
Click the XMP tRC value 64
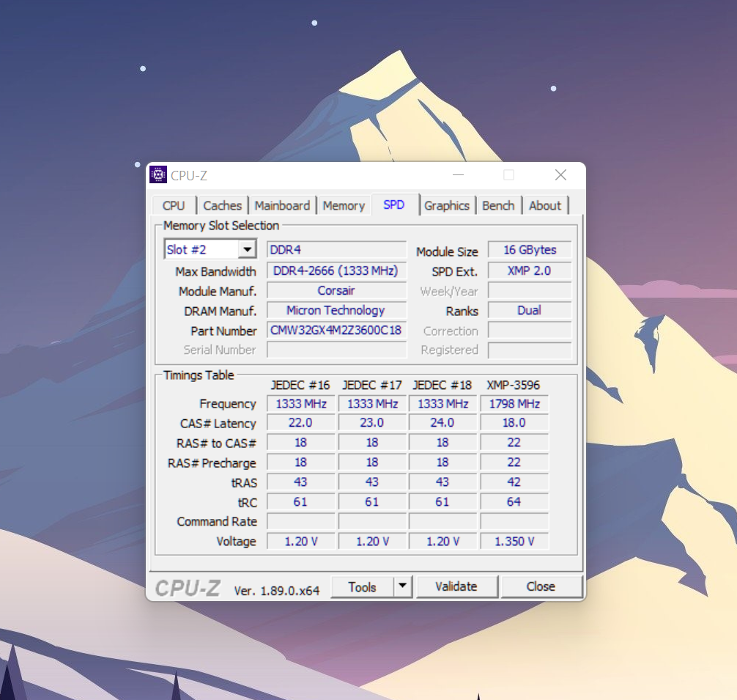pos(514,501)
